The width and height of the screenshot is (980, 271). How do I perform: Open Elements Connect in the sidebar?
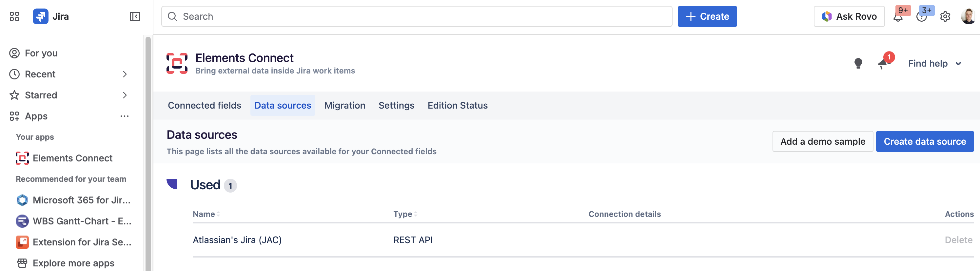coord(73,158)
